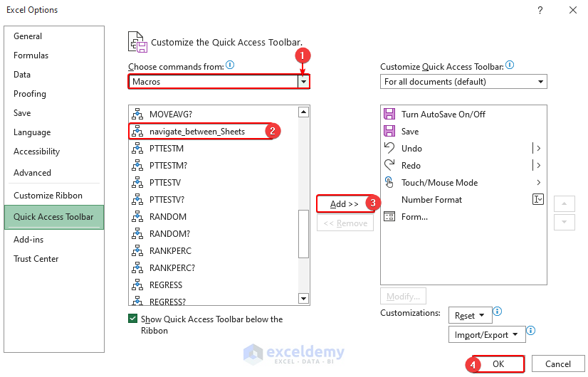Click the MOVEAVG? macro icon
Screen dimensions: 588x377
point(137,114)
